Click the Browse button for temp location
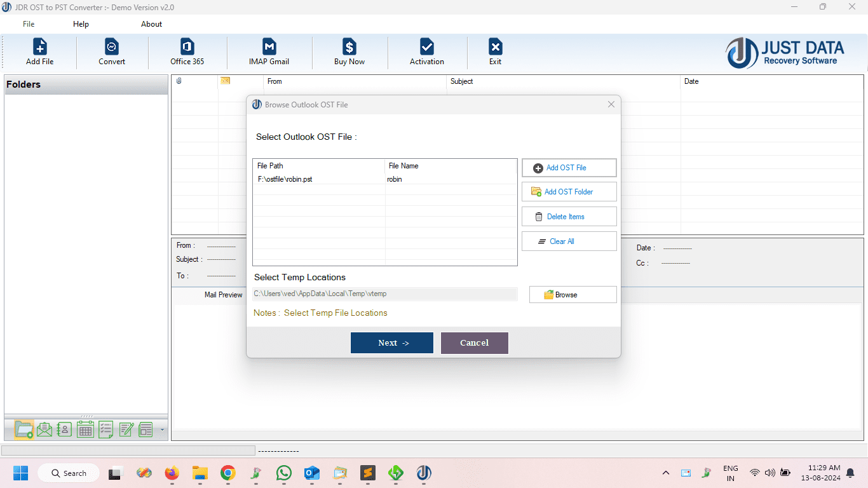Image resolution: width=868 pixels, height=488 pixels. coord(572,294)
